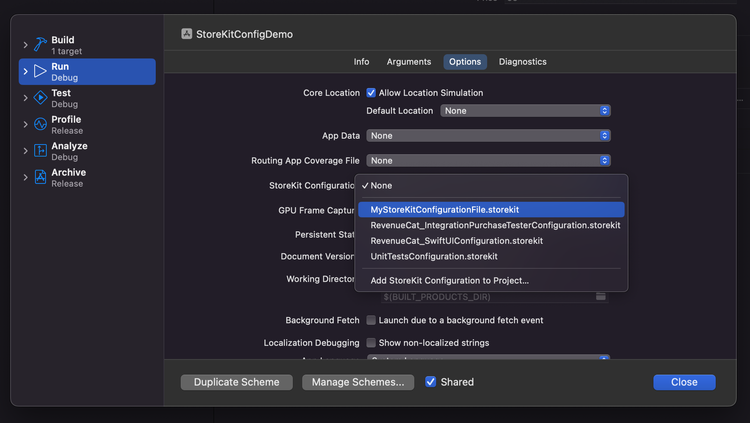Click the StoreKitConfigDemo scheme title
Viewport: 750px width, 423px height.
[244, 34]
